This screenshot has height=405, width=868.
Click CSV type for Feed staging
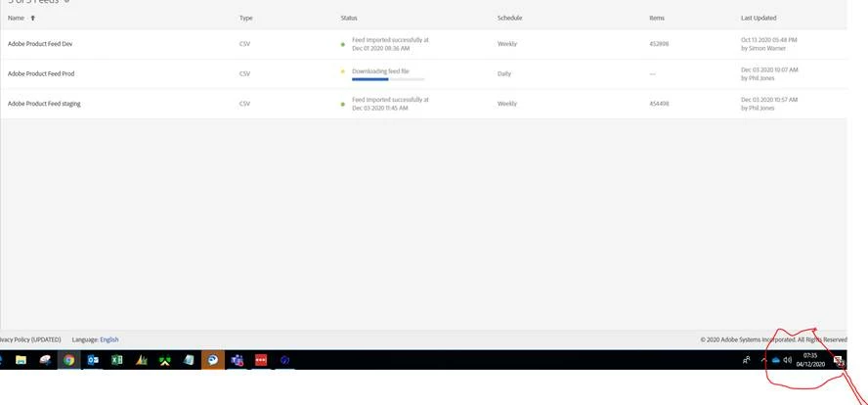click(x=244, y=104)
